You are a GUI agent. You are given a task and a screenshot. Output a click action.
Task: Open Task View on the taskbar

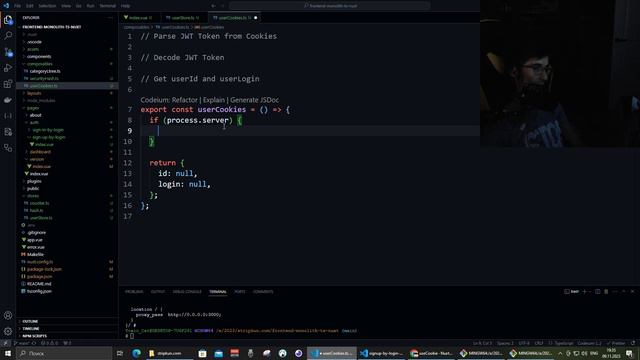120,353
